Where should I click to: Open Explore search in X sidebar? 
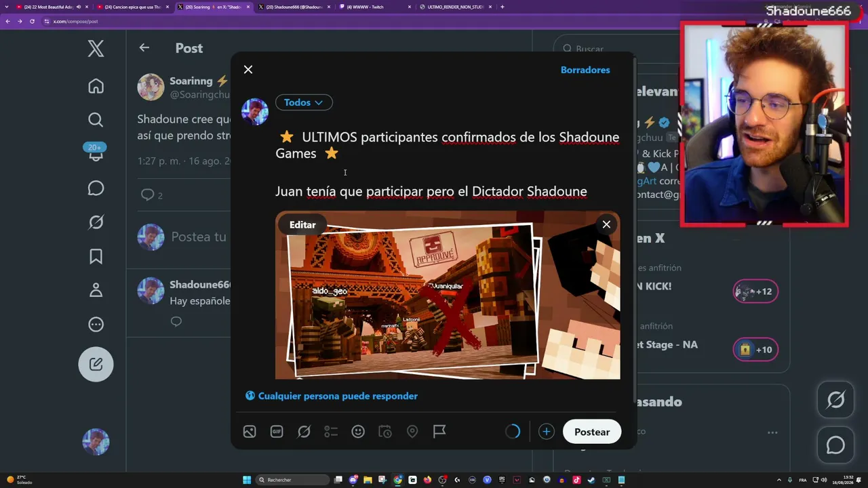pos(96,120)
